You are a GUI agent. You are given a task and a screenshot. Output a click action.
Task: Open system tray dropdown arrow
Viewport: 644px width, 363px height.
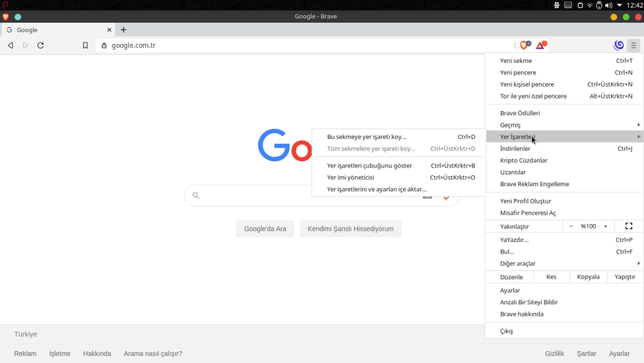coord(620,5)
